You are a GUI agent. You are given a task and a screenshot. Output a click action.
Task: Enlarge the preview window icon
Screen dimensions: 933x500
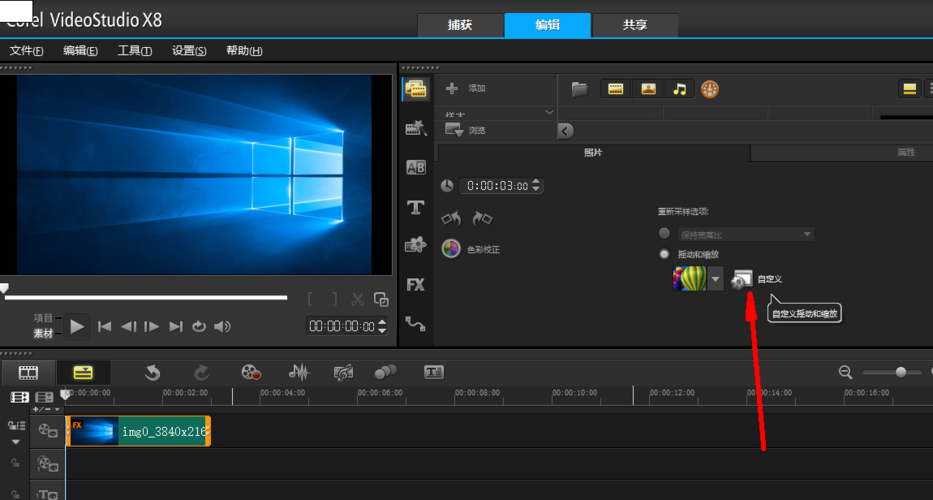(x=381, y=299)
